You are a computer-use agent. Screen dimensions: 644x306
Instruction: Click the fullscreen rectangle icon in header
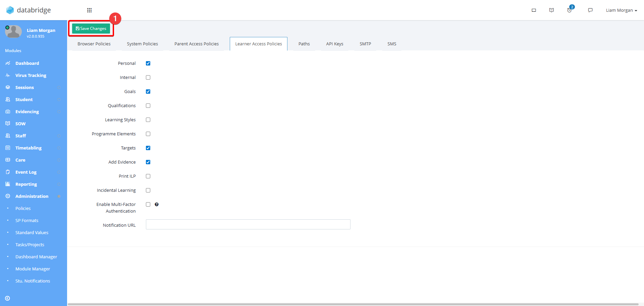point(534,10)
